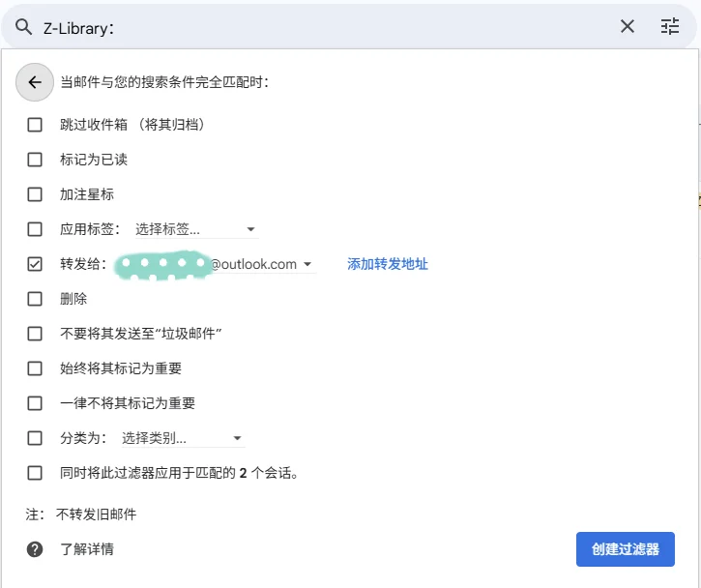Expand the 选择类别 dropdown
Image resolution: width=701 pixels, height=588 pixels.
(184, 438)
